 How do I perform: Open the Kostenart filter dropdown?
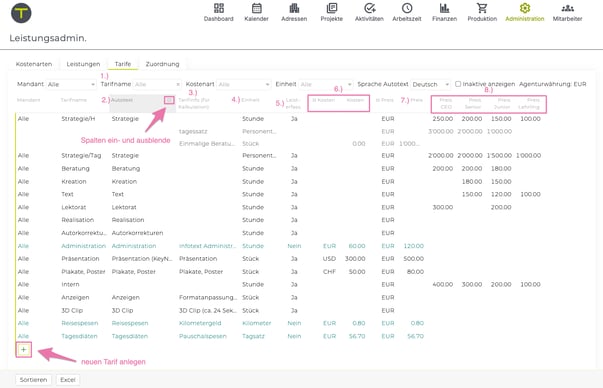click(x=243, y=84)
